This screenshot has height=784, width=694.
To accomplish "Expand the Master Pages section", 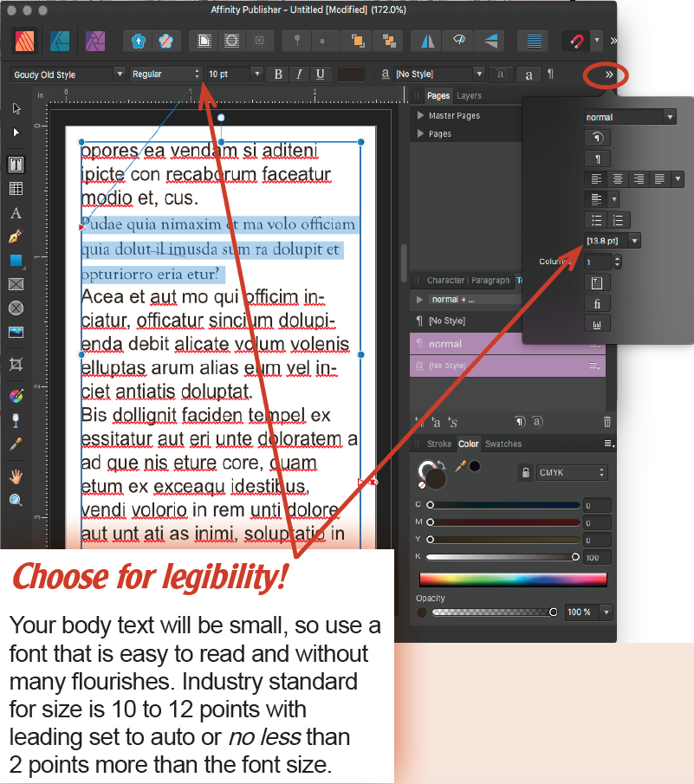I will tap(420, 115).
